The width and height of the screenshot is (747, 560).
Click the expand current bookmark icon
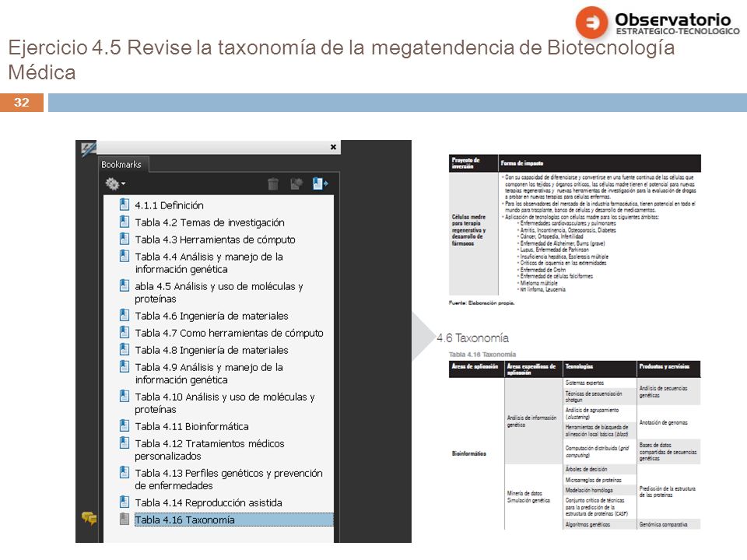click(320, 184)
